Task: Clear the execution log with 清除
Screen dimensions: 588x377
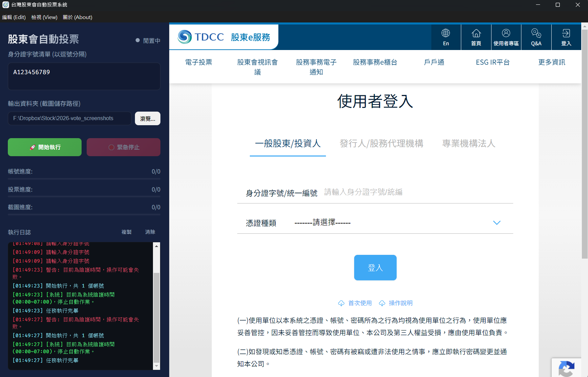Action: tap(150, 232)
